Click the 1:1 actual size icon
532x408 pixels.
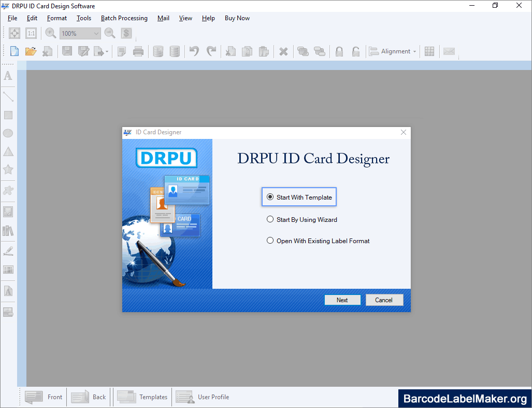pyautogui.click(x=31, y=33)
